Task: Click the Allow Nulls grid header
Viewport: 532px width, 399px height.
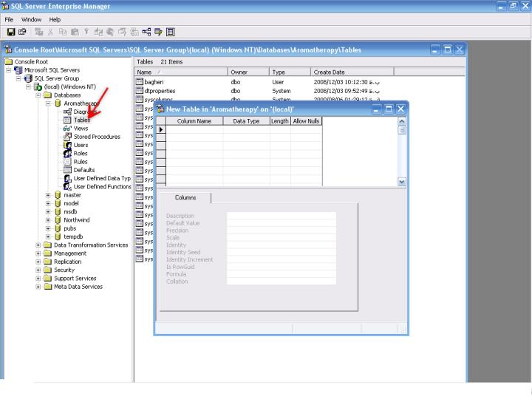Action: (306, 121)
